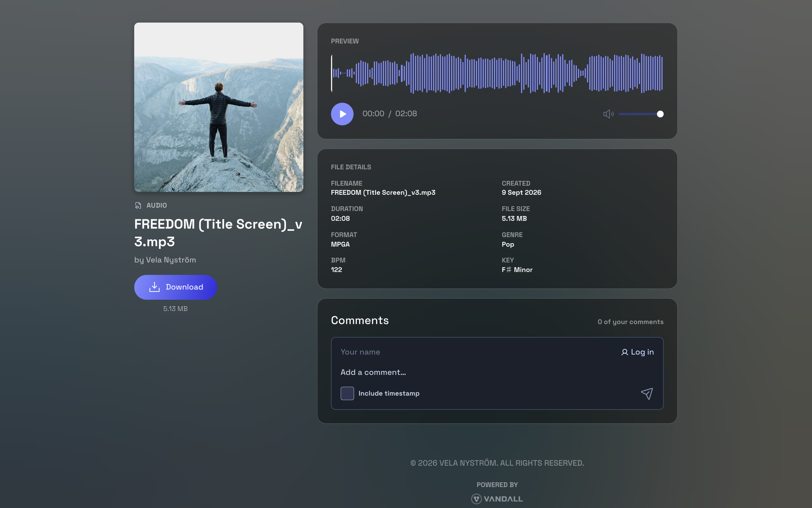The image size is (812, 508).
Task: Seek within the purple waveform
Action: point(497,73)
